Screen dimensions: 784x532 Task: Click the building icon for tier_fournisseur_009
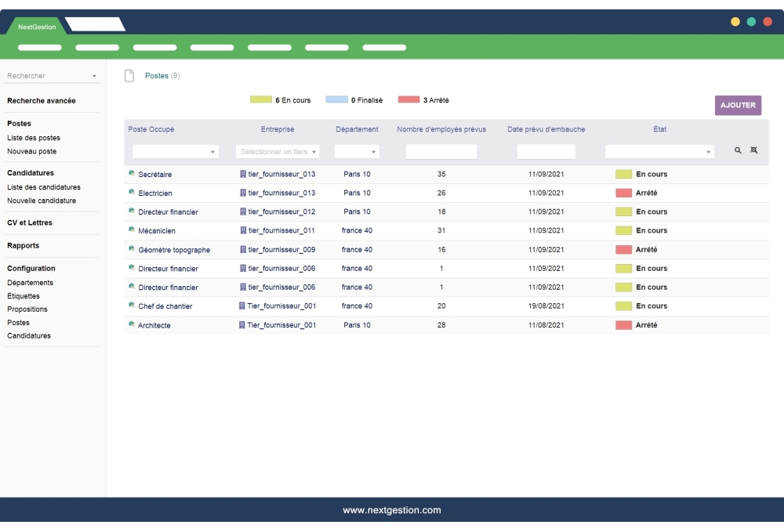[243, 249]
